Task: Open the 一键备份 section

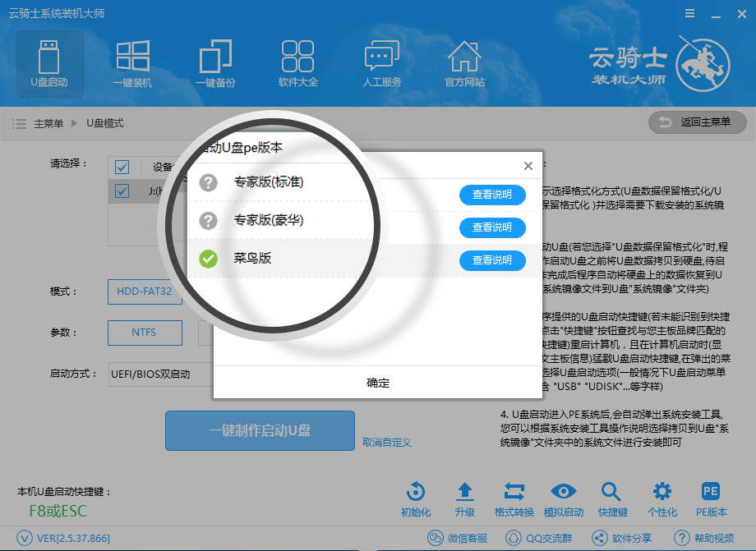Action: click(x=215, y=64)
